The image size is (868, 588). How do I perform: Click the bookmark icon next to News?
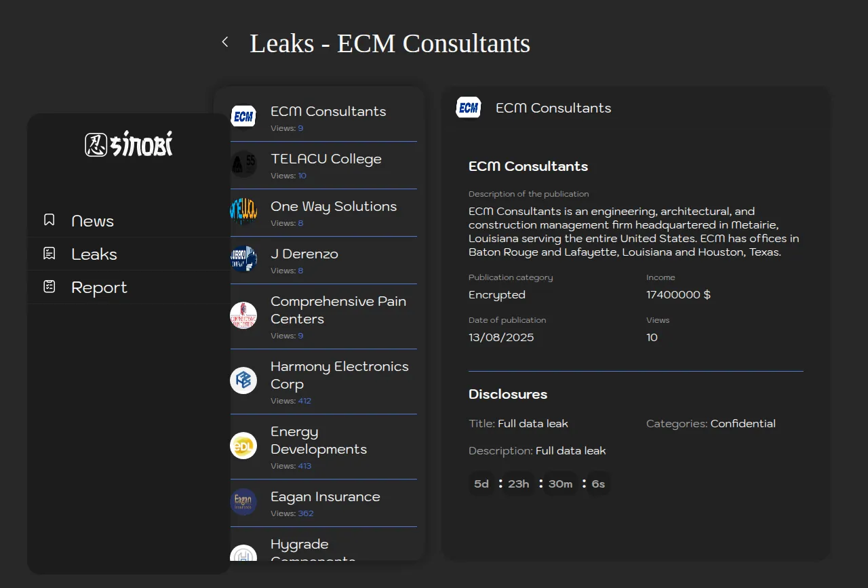(x=50, y=220)
